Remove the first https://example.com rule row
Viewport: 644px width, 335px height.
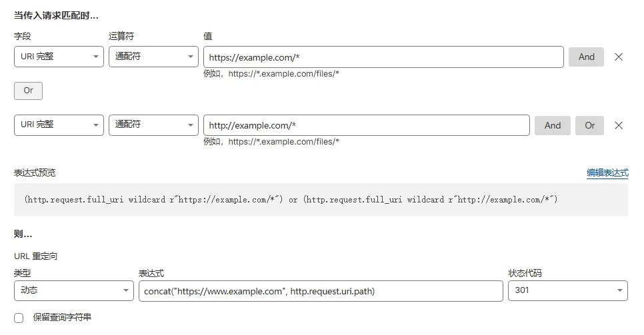pos(618,57)
